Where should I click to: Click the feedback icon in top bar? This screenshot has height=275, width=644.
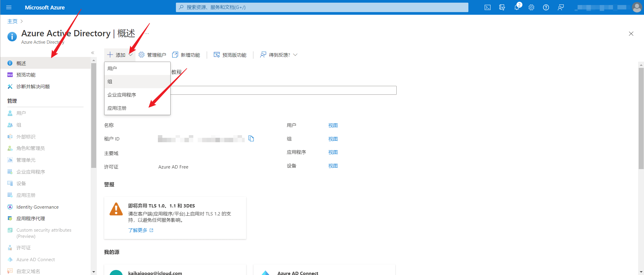pos(560,7)
